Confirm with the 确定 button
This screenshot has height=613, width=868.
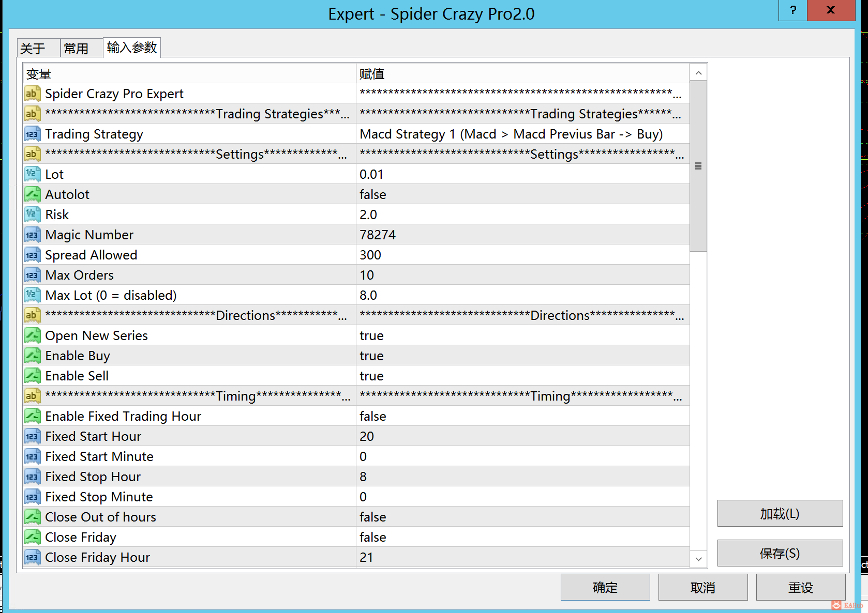point(605,587)
